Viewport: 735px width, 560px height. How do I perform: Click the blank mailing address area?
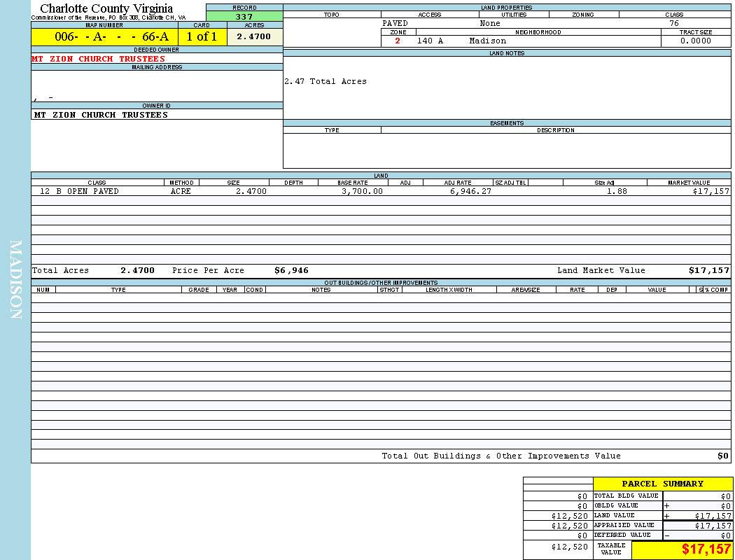[157, 86]
